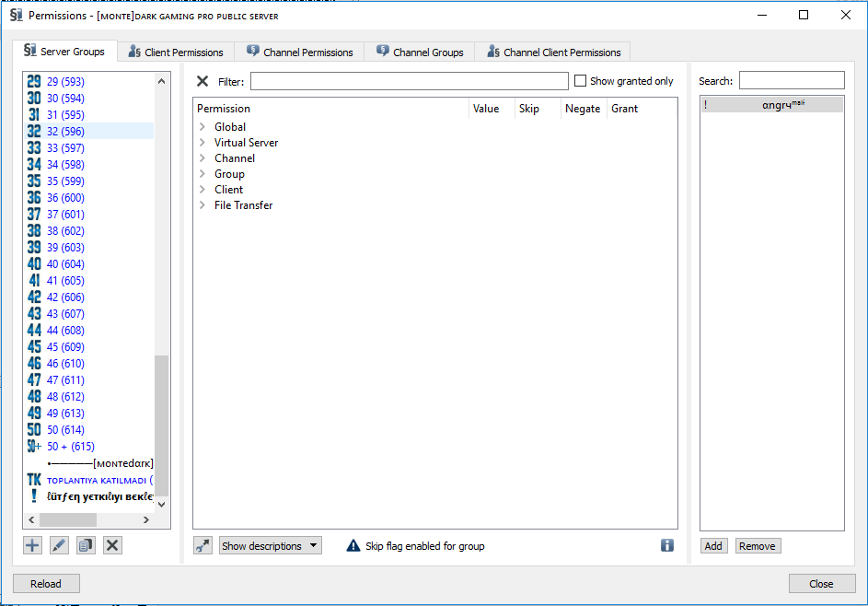Select server group 35 (599)
Screen dimensions: 868x606
(90, 181)
